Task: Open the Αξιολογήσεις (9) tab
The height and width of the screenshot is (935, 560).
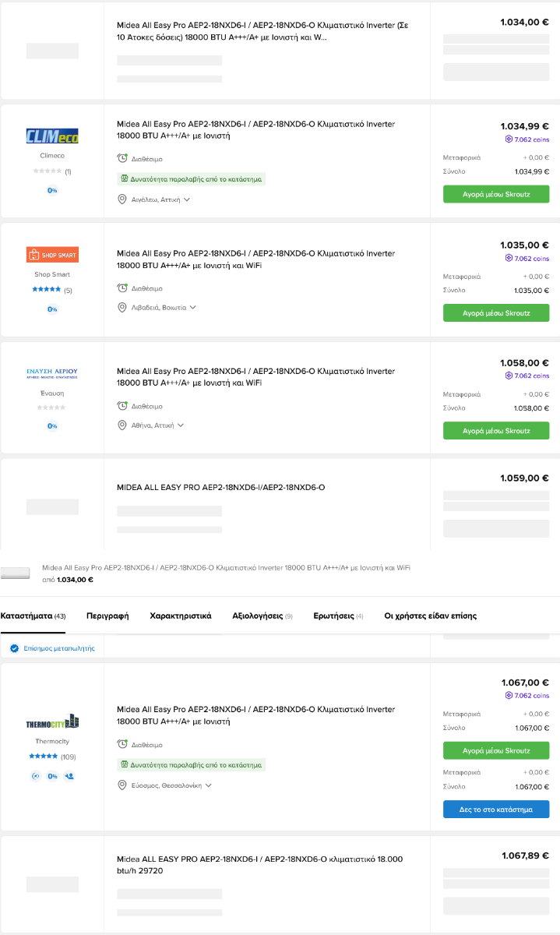Action: coord(262,616)
